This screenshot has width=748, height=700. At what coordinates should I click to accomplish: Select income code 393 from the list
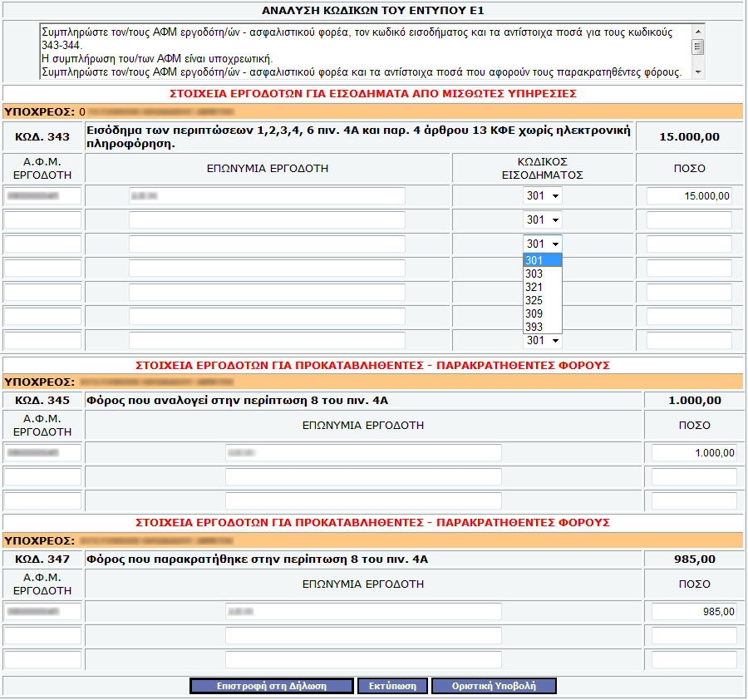(x=543, y=327)
